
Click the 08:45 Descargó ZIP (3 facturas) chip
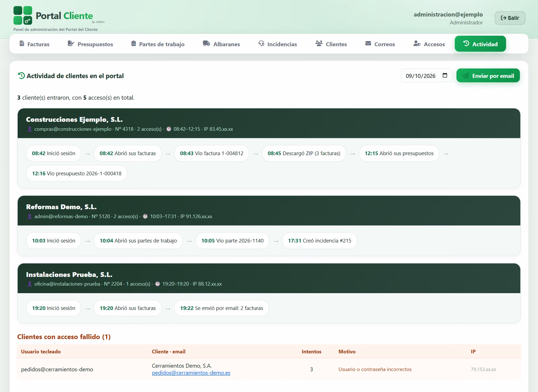click(x=304, y=153)
